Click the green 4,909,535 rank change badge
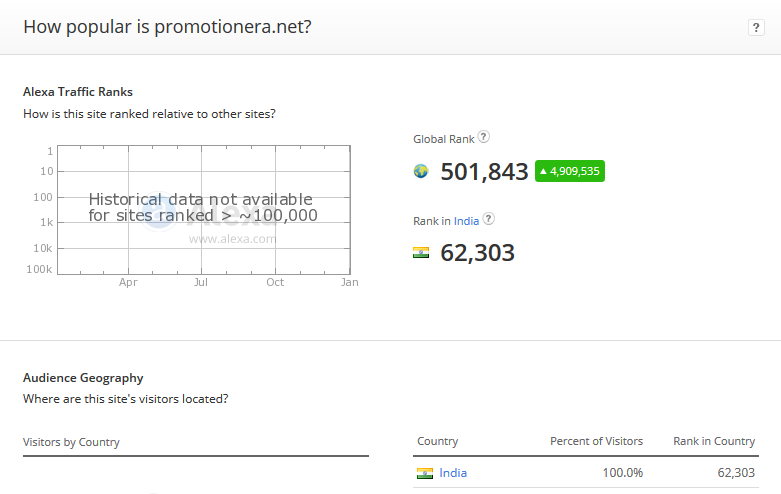 click(570, 171)
